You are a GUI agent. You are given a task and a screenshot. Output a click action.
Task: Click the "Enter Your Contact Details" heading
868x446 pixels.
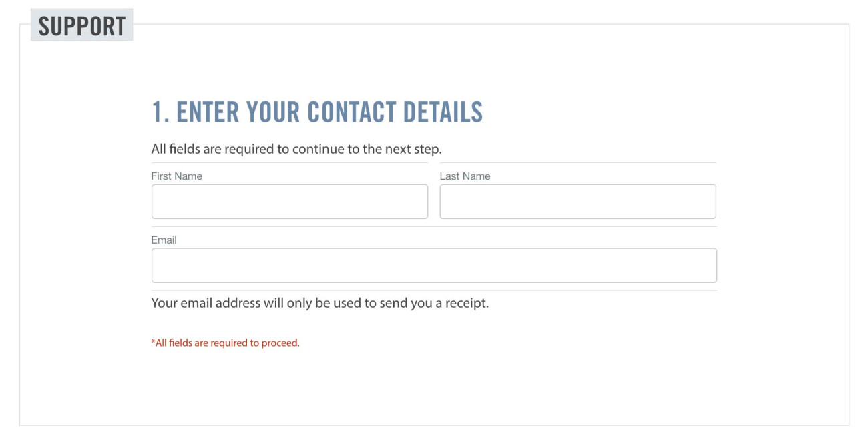(317, 112)
